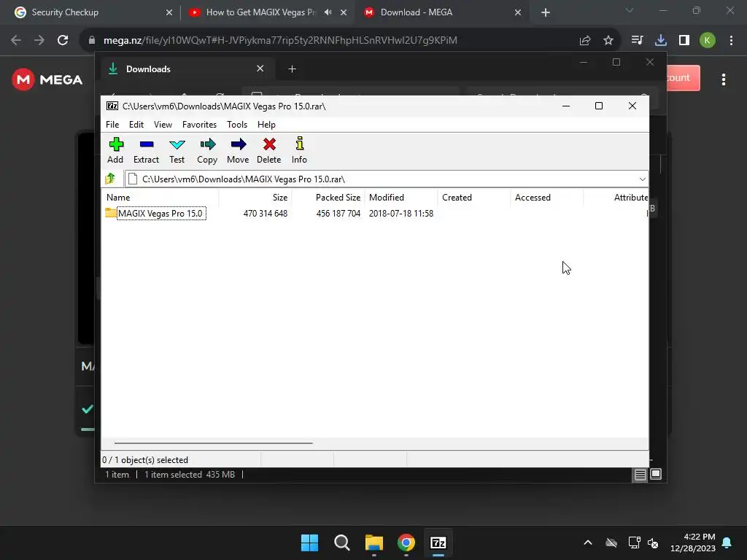Go forward in Chrome
747x560 pixels.
(39, 41)
